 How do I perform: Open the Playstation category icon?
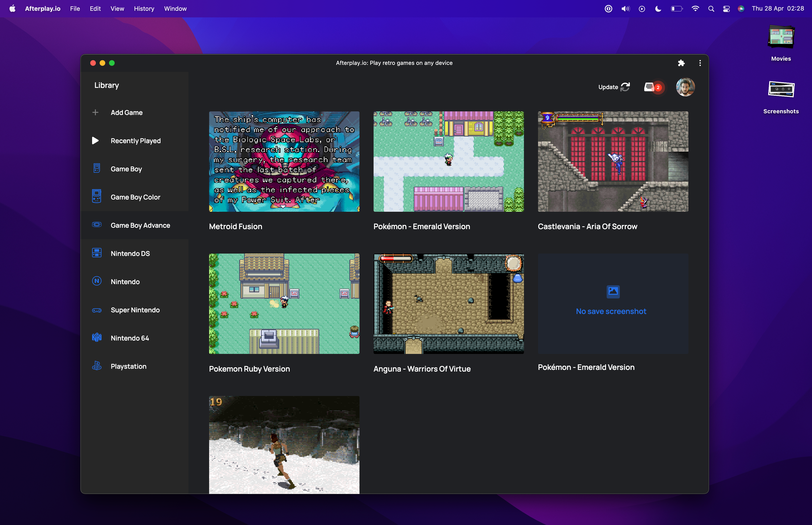pyautogui.click(x=96, y=366)
